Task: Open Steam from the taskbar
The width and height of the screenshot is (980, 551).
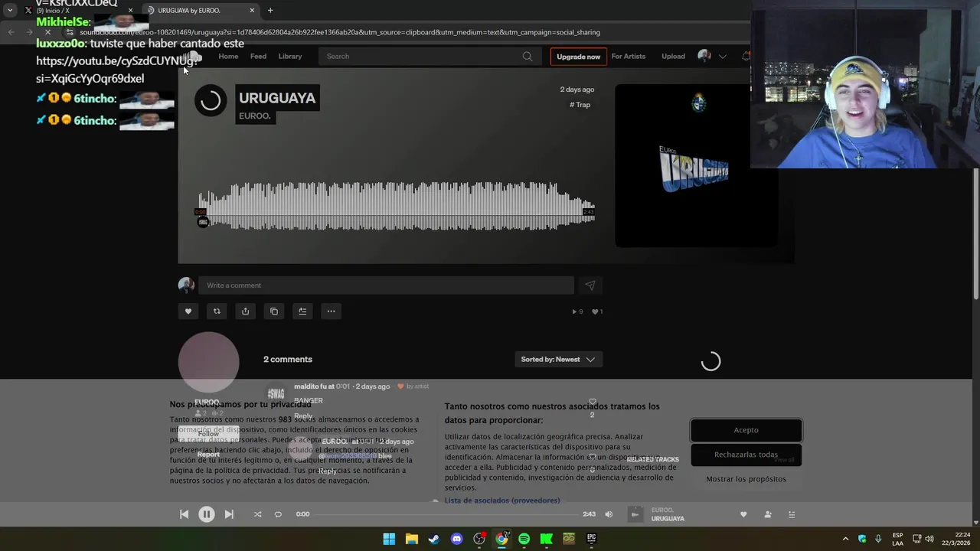Action: (434, 539)
